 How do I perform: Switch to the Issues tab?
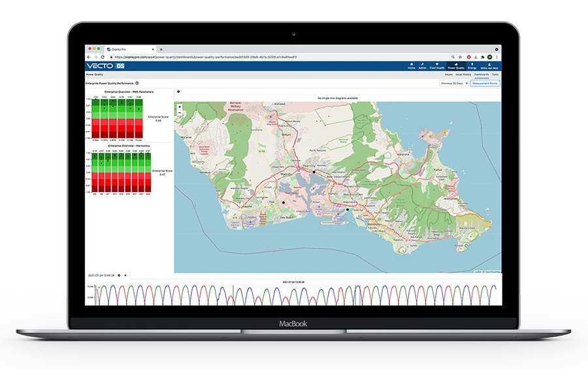(x=448, y=74)
